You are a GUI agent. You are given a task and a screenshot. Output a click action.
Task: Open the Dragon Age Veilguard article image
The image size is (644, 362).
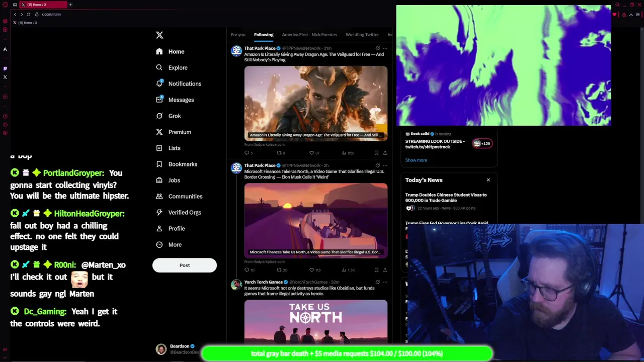[316, 103]
